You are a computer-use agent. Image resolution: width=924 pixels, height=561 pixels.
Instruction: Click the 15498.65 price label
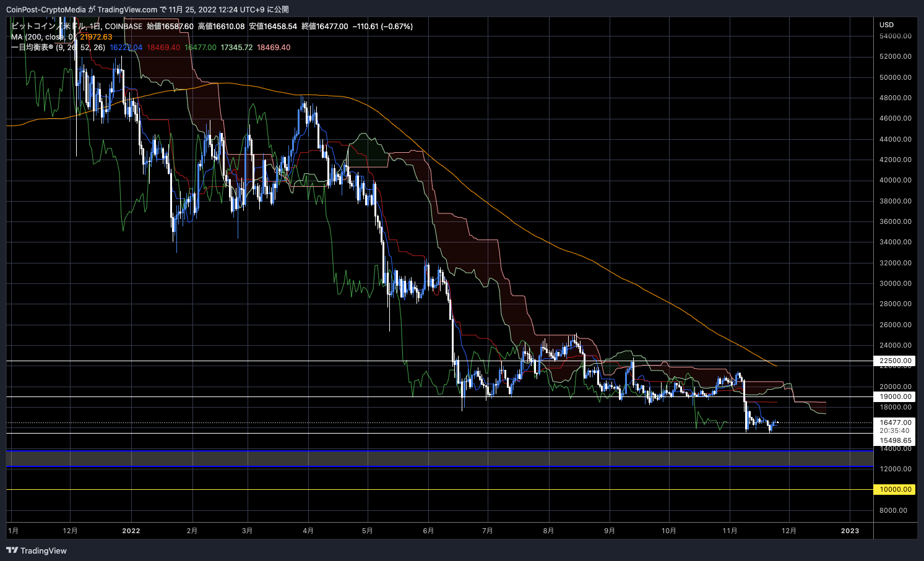(896, 441)
